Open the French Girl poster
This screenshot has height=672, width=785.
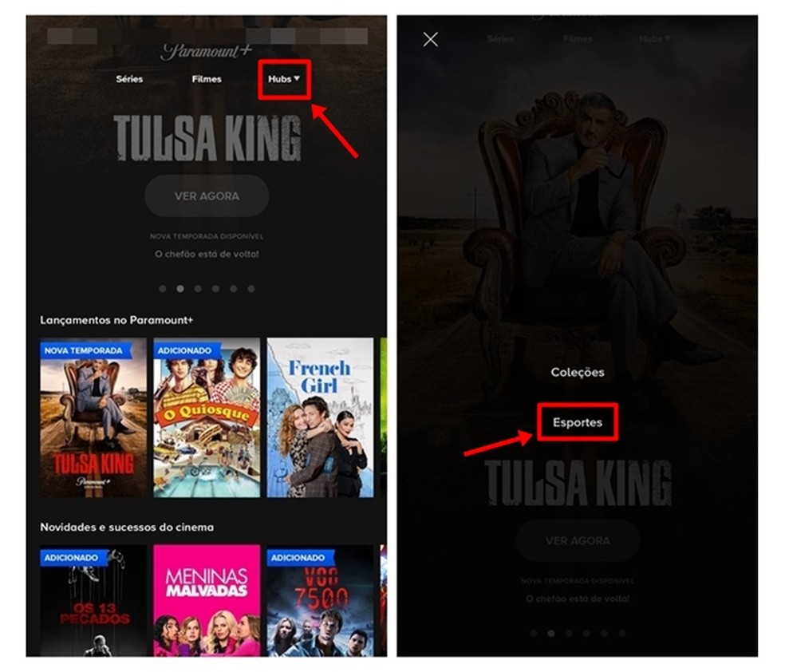[x=320, y=417]
